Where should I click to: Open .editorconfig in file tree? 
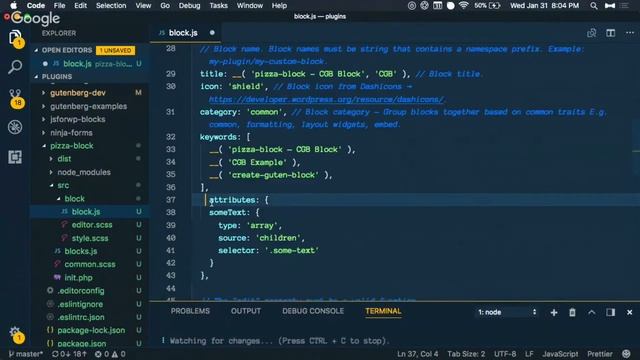coord(80,291)
